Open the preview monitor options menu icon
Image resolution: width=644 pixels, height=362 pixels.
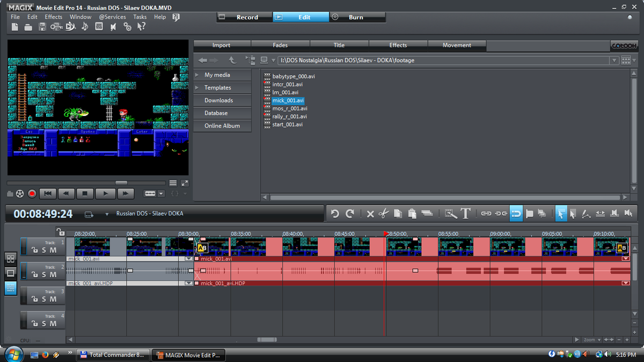pyautogui.click(x=173, y=183)
